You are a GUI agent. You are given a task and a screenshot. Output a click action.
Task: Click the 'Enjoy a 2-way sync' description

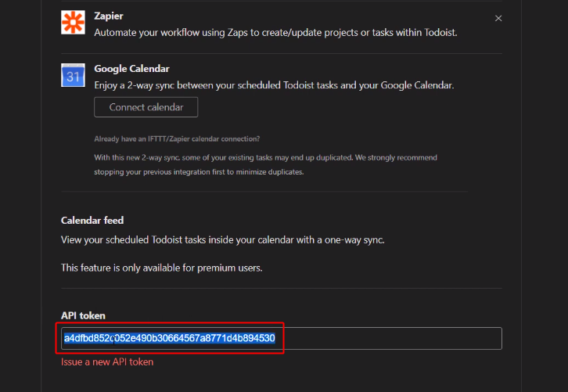click(274, 85)
